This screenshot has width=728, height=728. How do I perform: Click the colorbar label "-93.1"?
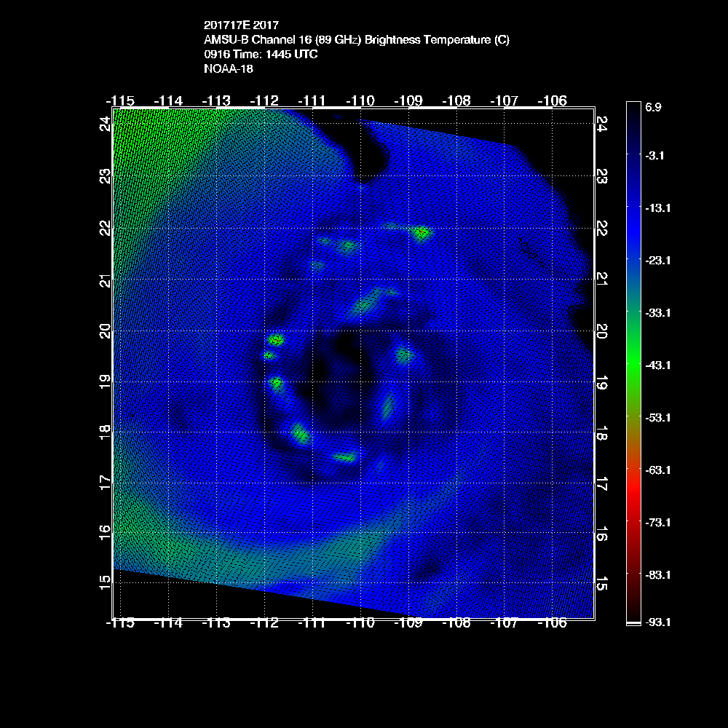tap(657, 622)
